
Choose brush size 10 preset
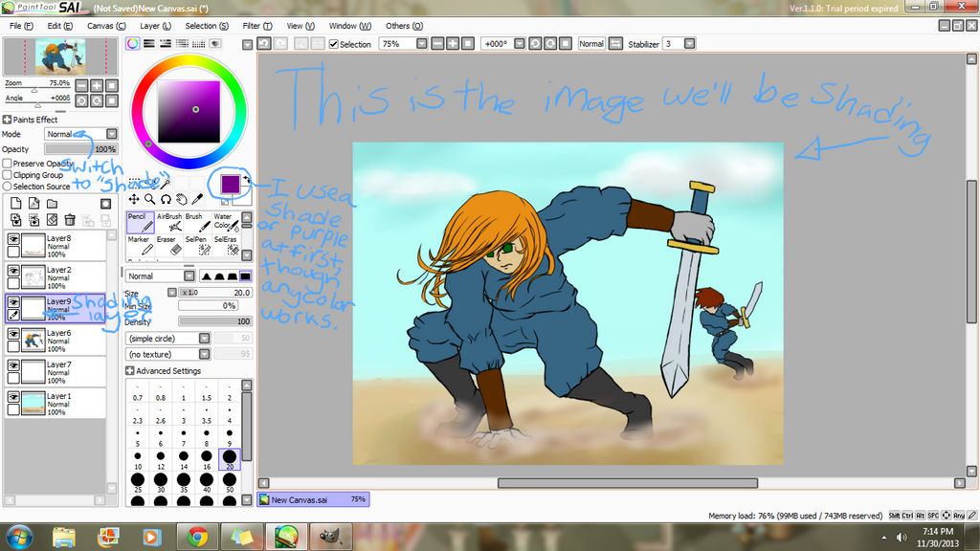(x=138, y=459)
